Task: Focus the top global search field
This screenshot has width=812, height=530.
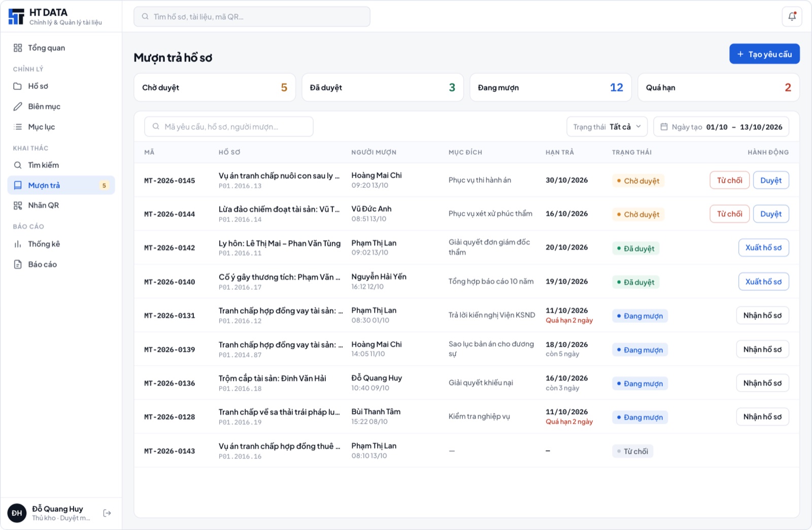Action: click(252, 17)
